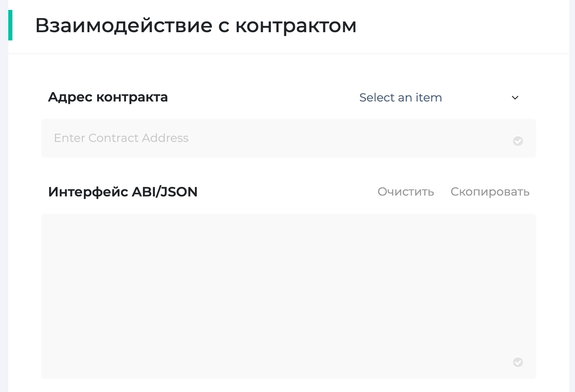Click the Адрес контракта label
Screen dimensions: 575x392
pos(108,97)
